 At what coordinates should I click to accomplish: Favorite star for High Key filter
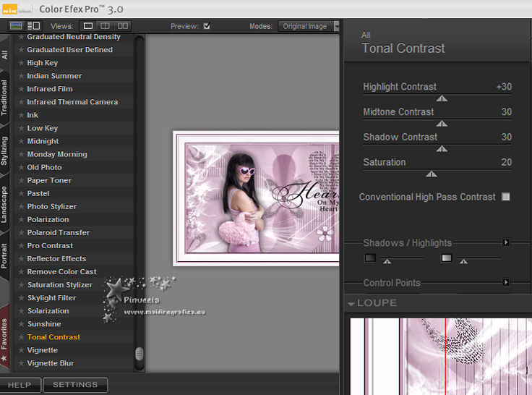pyautogui.click(x=22, y=63)
